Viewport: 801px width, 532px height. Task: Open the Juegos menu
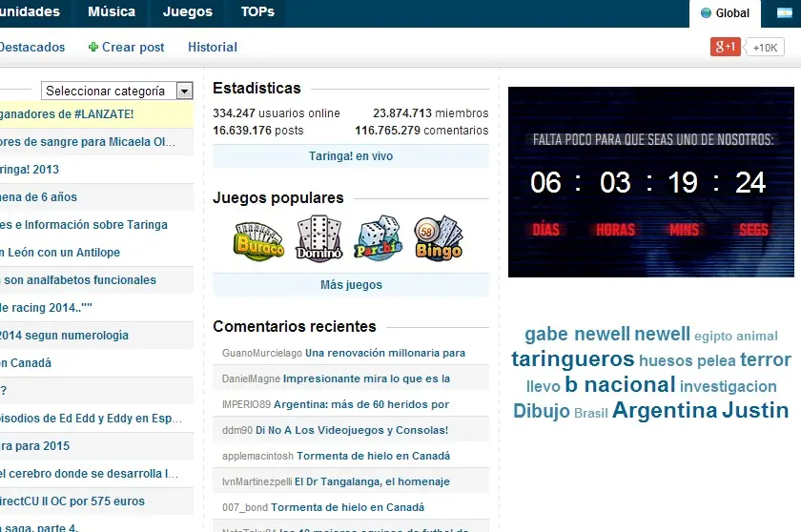coord(188,11)
